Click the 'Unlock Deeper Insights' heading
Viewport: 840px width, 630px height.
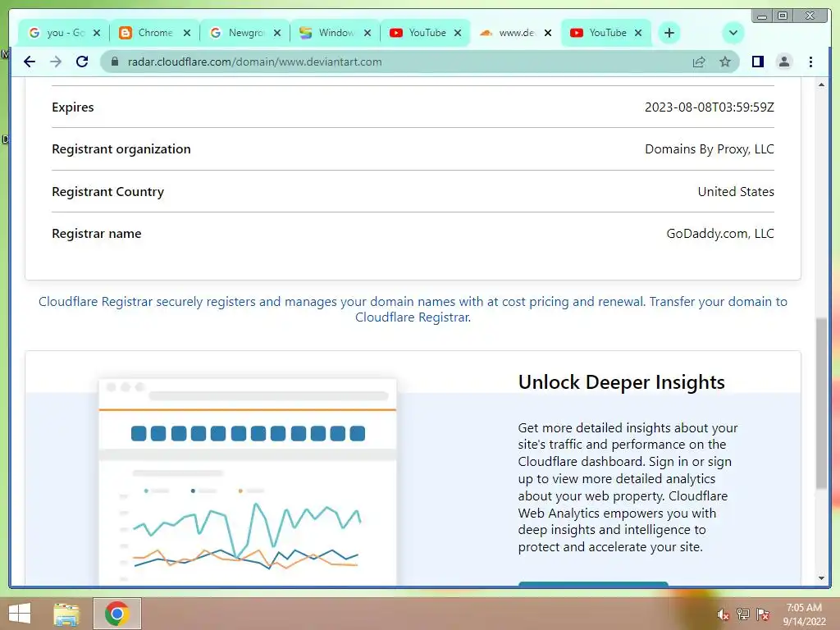[622, 382]
